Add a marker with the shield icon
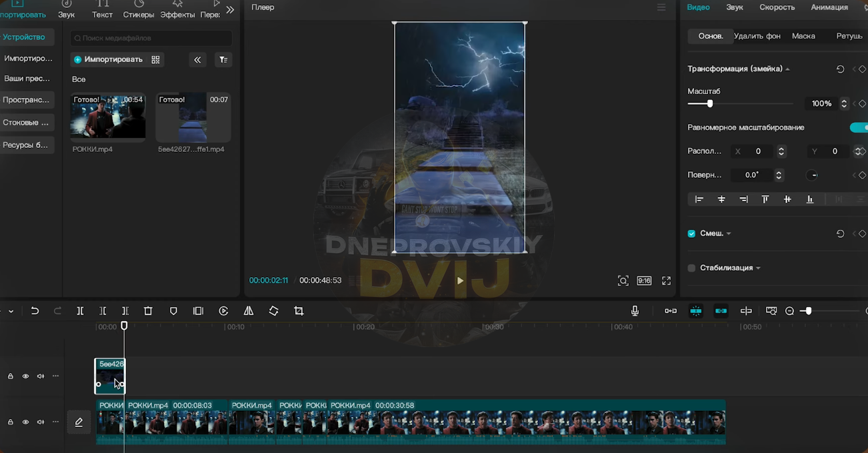868x453 pixels. [x=173, y=311]
